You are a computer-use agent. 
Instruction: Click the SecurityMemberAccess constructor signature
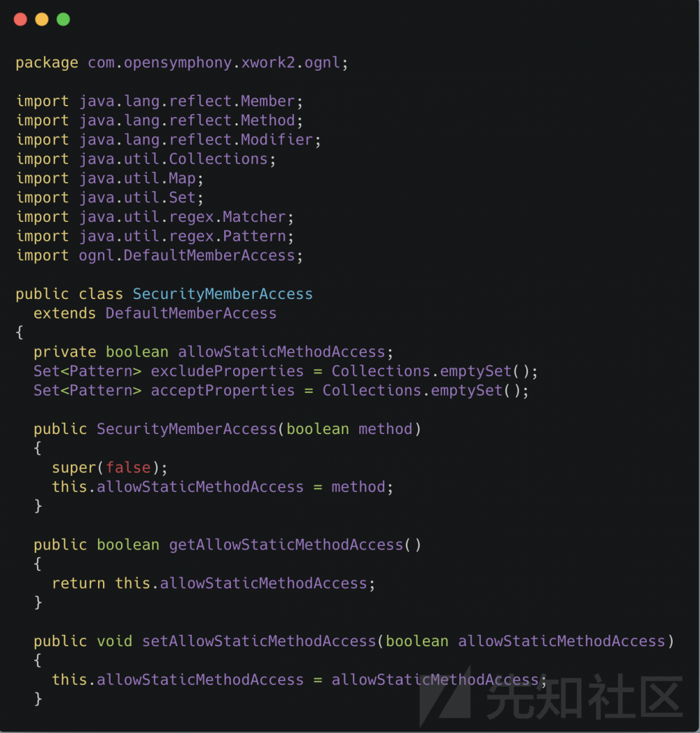pos(227,428)
